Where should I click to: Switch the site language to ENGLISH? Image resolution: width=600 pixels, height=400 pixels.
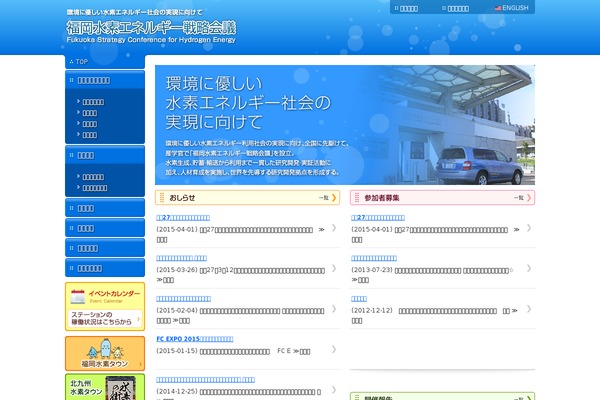(511, 8)
